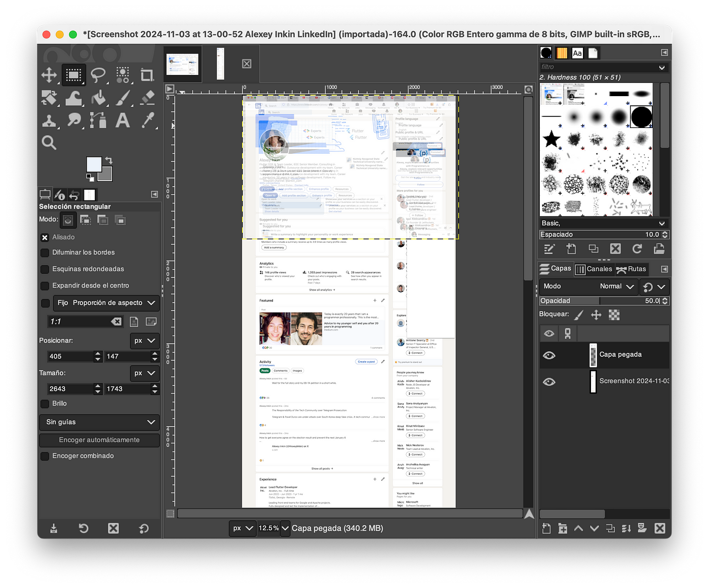Open the undo history tab
Image resolution: width=709 pixels, height=588 pixels.
point(74,195)
